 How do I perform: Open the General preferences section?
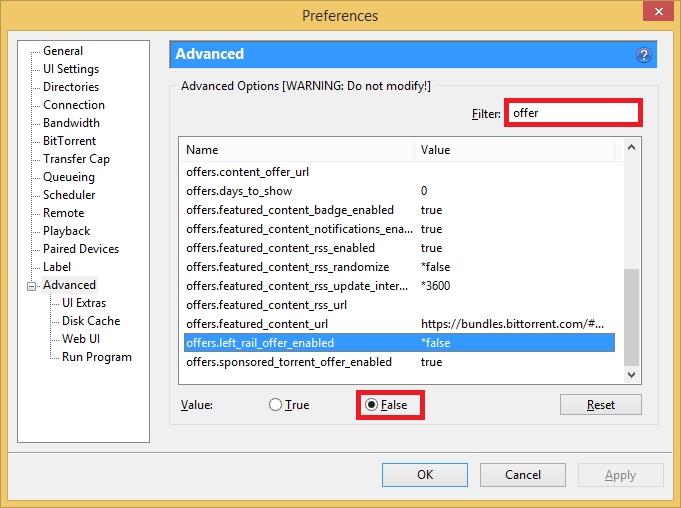pyautogui.click(x=63, y=51)
